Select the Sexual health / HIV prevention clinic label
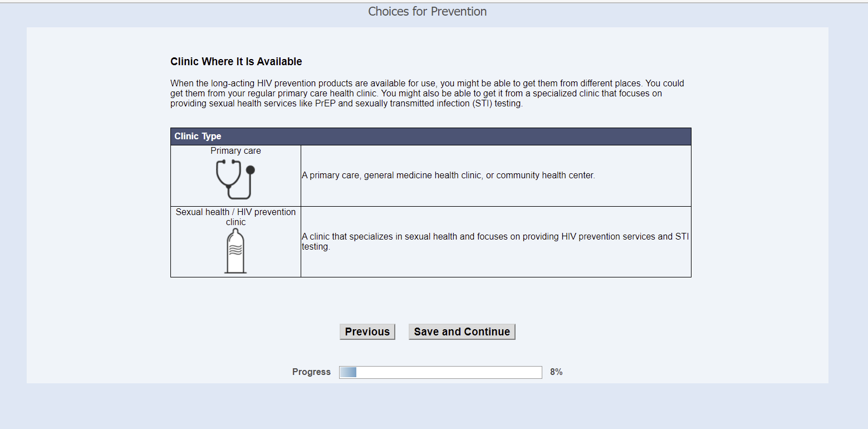868x429 pixels. point(236,217)
